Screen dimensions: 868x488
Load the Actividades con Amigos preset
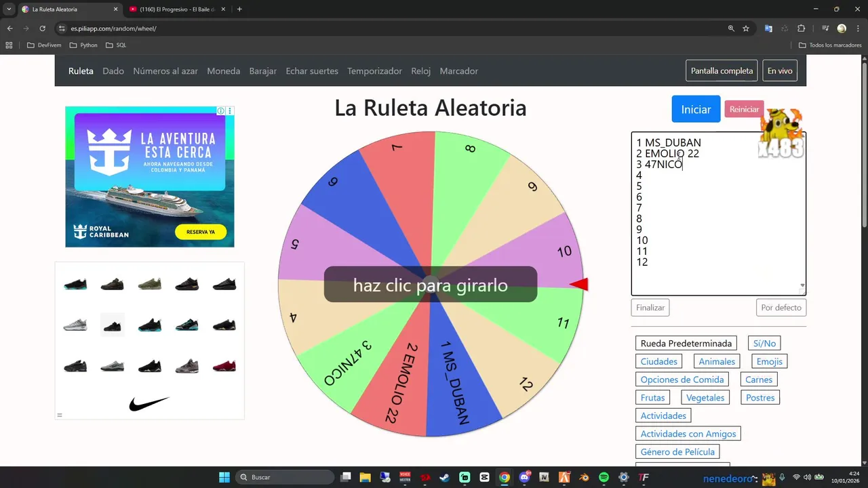click(688, 434)
